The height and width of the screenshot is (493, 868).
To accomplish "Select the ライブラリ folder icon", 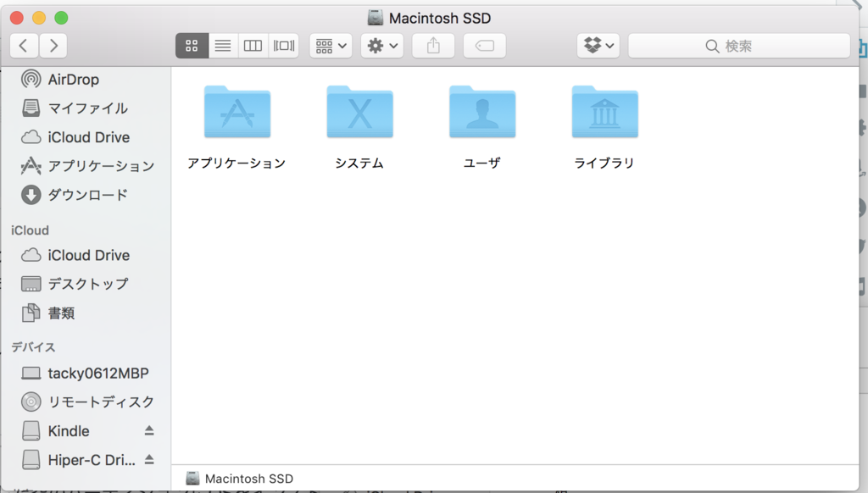I will (604, 113).
